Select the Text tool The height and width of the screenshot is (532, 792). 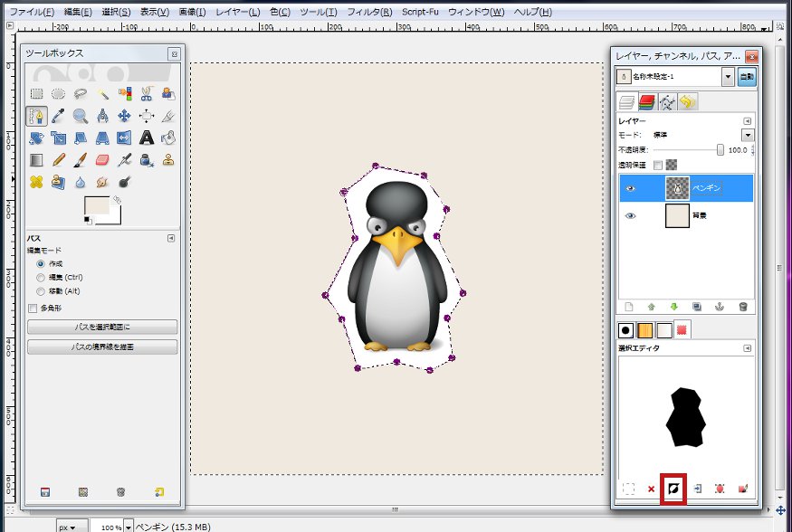[x=147, y=138]
